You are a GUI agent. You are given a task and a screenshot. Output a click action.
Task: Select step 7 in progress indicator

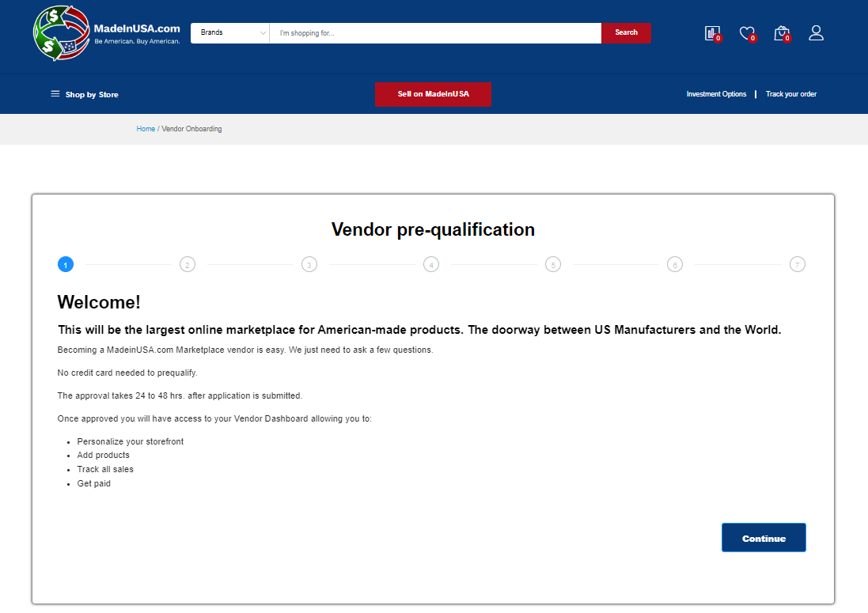pos(797,264)
